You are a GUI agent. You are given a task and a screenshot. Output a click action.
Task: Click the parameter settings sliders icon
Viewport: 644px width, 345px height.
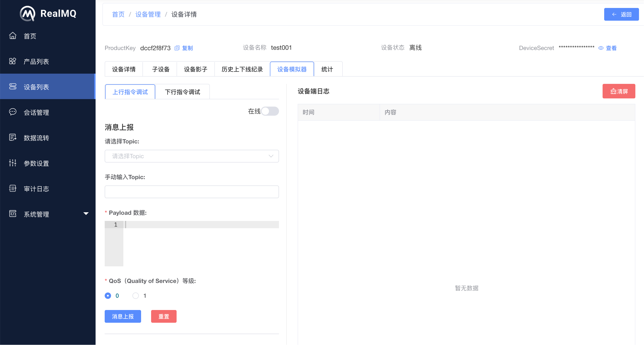point(13,163)
